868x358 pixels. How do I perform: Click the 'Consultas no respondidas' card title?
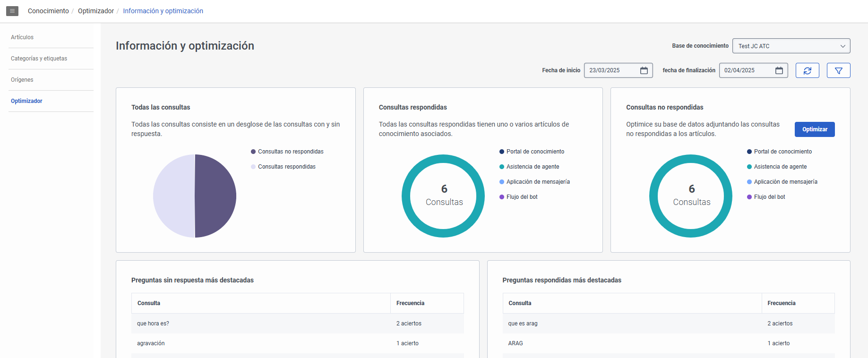[x=665, y=107]
